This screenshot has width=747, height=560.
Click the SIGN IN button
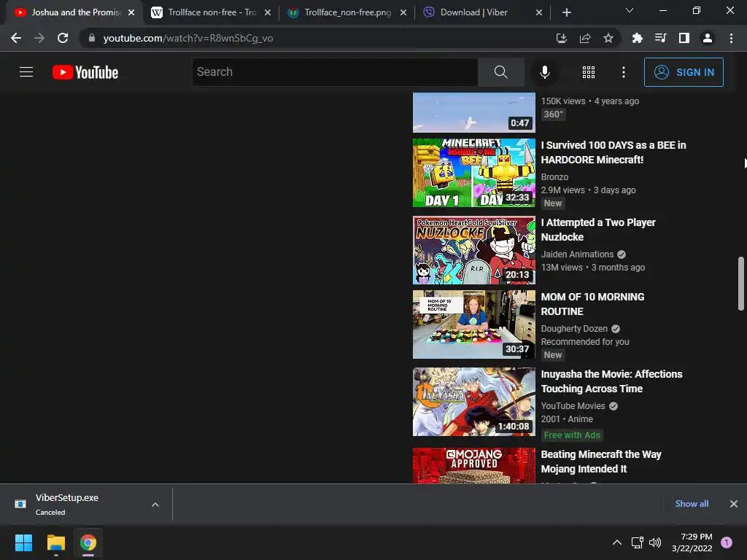click(x=684, y=72)
